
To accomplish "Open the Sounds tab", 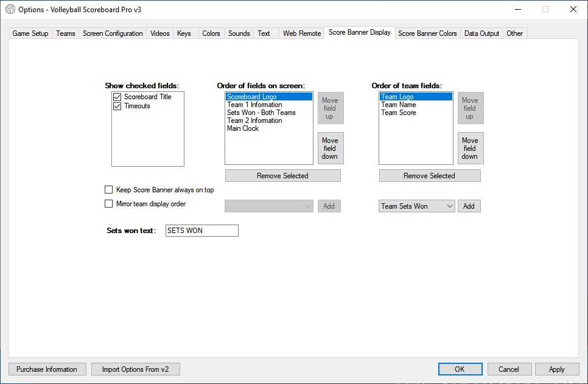I will (x=239, y=33).
